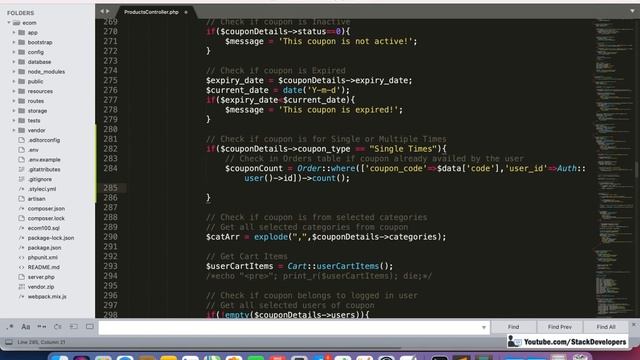Click line number 282 in the gutter
The image size is (640, 360).
[110, 149]
